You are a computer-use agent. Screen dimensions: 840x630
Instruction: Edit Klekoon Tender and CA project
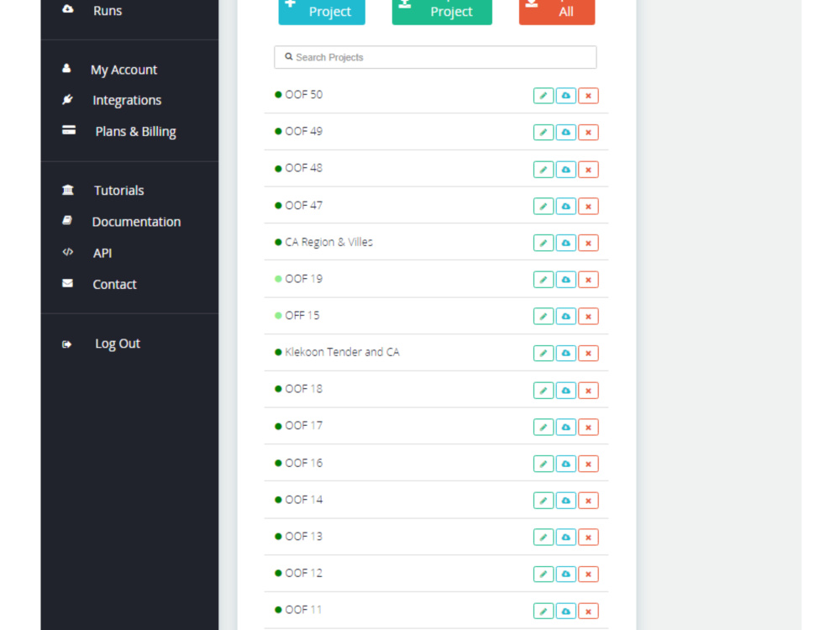coord(543,354)
